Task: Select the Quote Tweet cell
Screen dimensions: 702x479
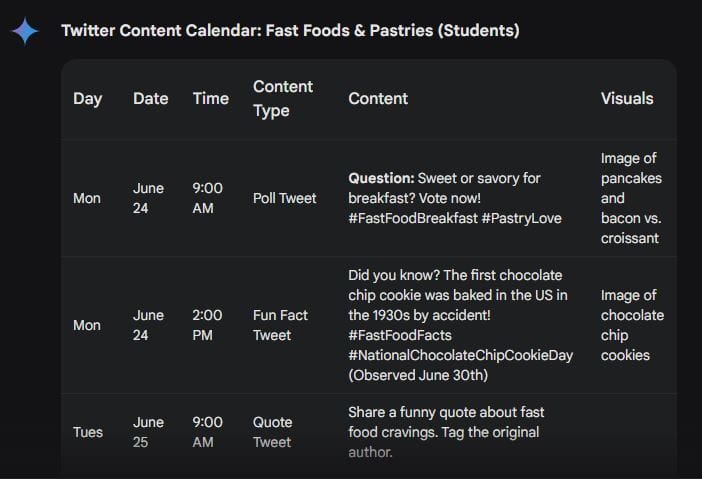Action: click(273, 432)
